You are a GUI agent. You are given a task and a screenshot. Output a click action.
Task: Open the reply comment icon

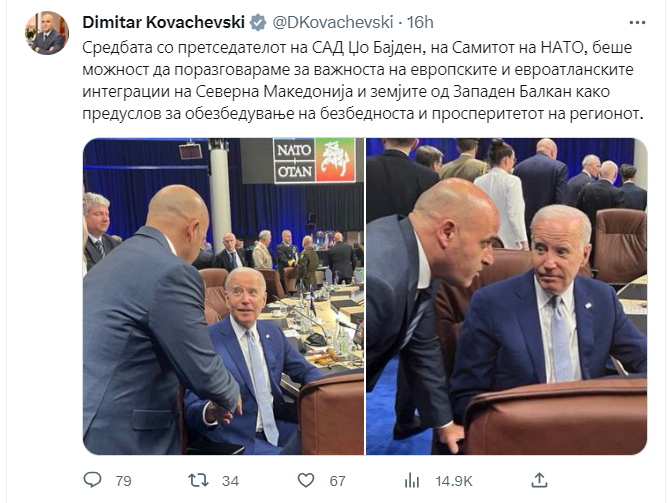(92, 480)
